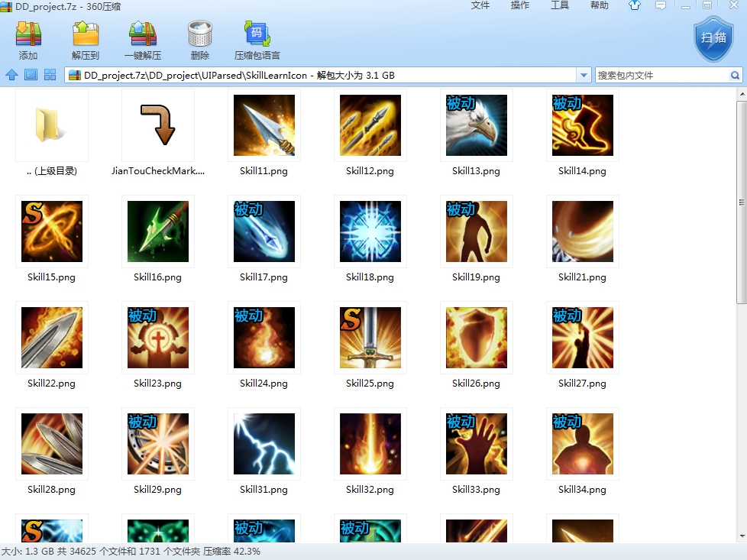This screenshot has width=747, height=560.
Task: Click the search box for files in archive
Action: (661, 76)
